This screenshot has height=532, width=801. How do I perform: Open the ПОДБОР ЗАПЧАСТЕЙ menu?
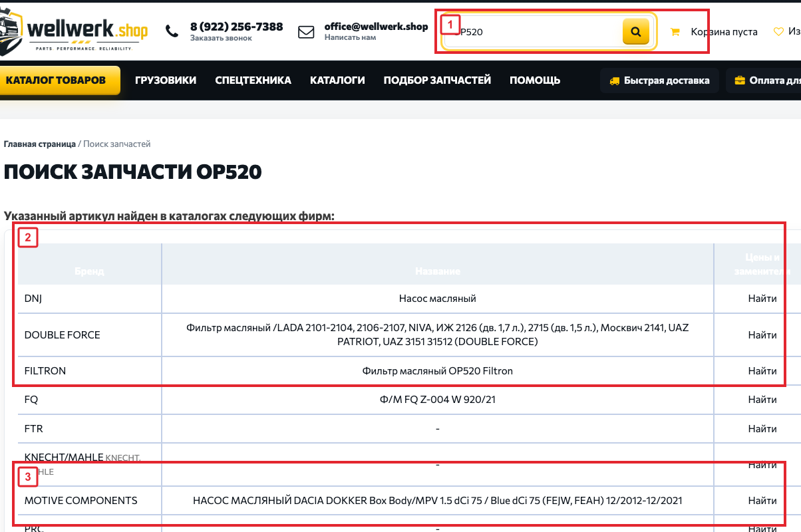437,80
